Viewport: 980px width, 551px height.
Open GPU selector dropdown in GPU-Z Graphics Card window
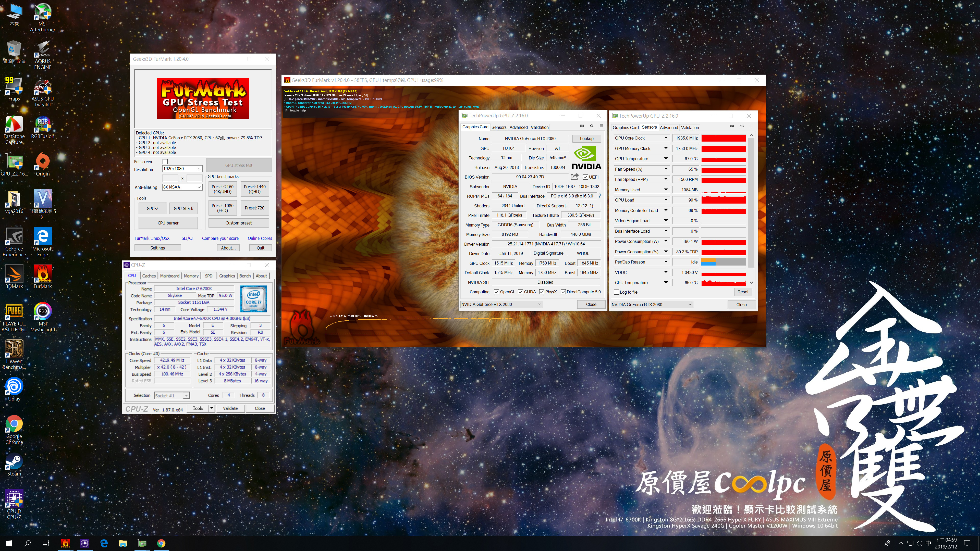tap(501, 304)
